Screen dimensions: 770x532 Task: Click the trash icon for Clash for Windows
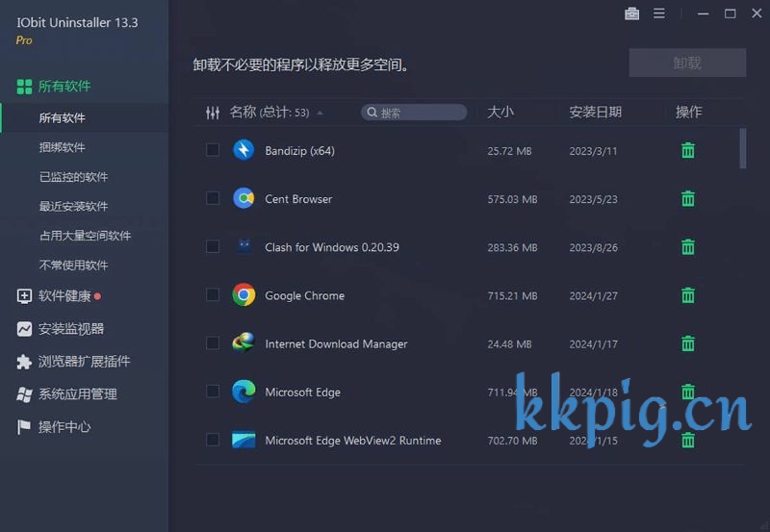(688, 247)
